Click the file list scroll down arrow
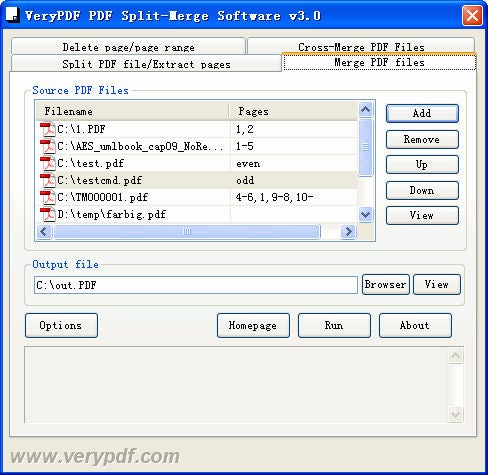Viewport: 488px width, 475px height. pos(366,214)
